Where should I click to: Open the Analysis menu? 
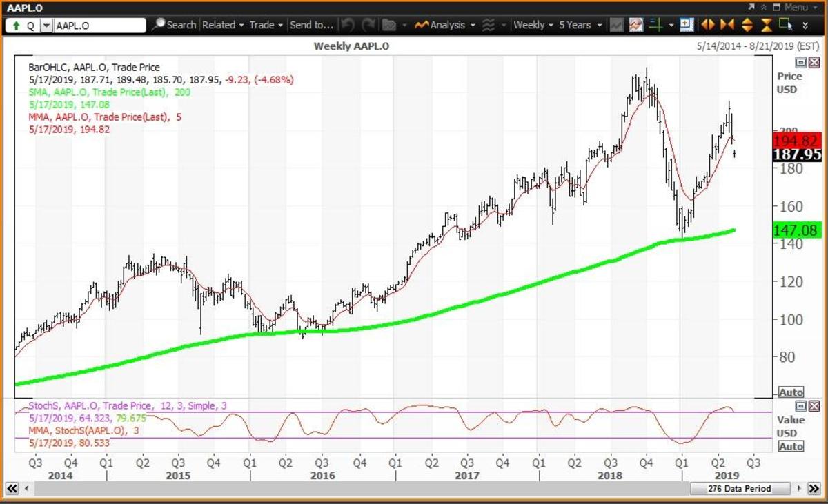tap(444, 25)
